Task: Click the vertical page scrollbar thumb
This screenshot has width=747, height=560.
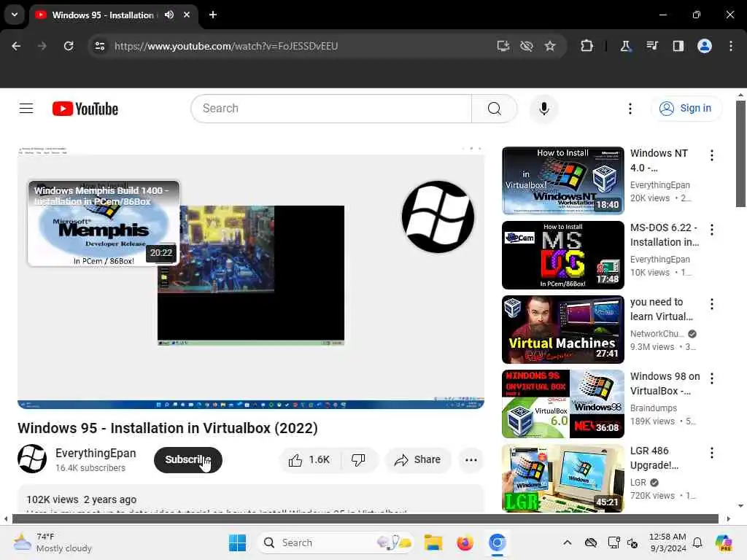Action: 740,153
